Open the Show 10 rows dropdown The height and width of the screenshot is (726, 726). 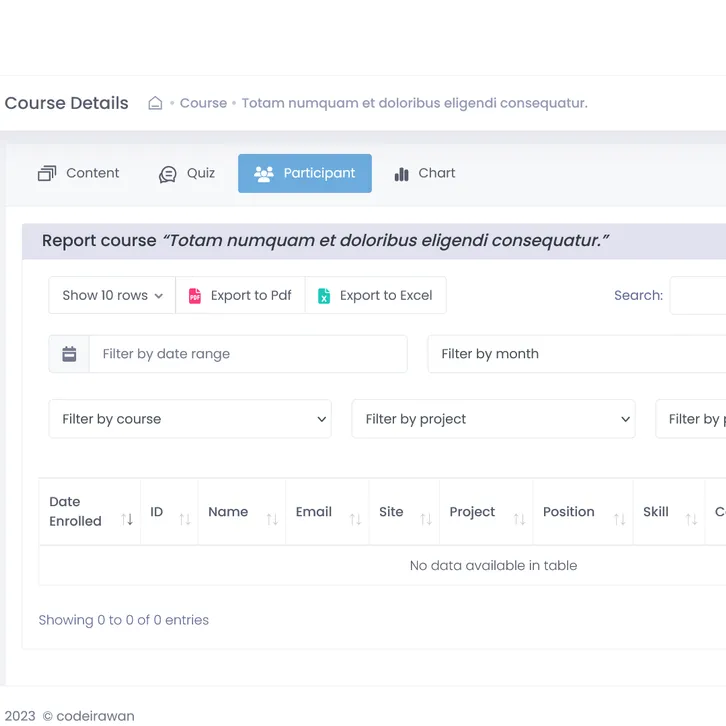(x=112, y=295)
